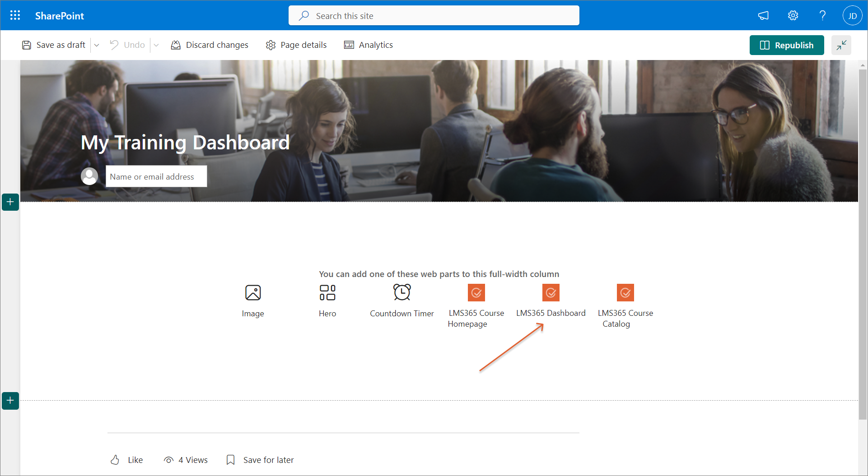The width and height of the screenshot is (868, 476).
Task: Open the SharePoint app launcher grid
Action: [15, 16]
